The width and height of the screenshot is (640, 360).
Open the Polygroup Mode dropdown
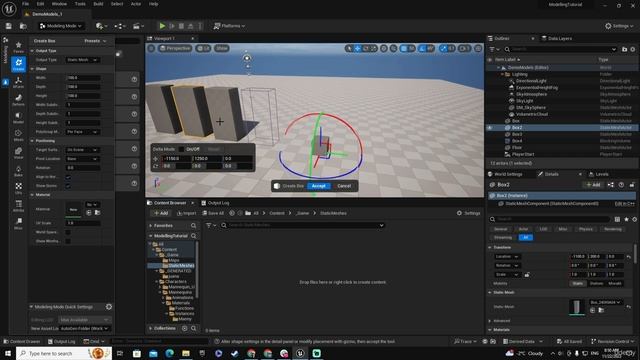click(x=82, y=132)
